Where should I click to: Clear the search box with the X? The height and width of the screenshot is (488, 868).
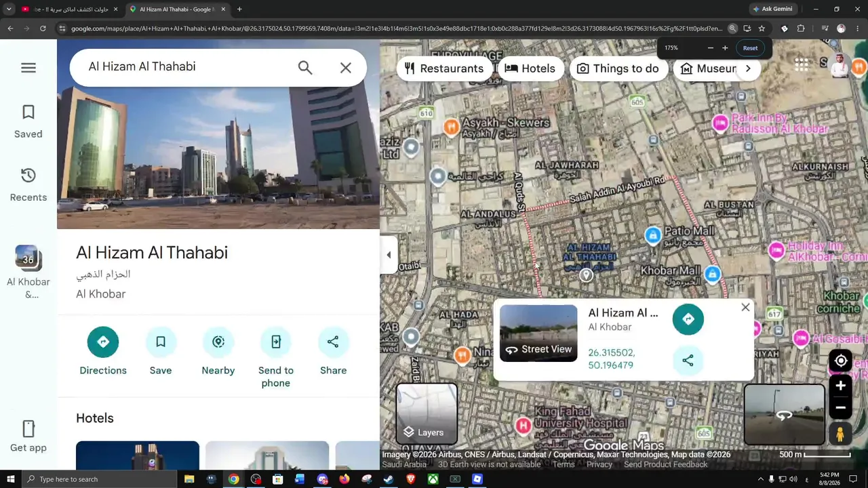point(346,68)
